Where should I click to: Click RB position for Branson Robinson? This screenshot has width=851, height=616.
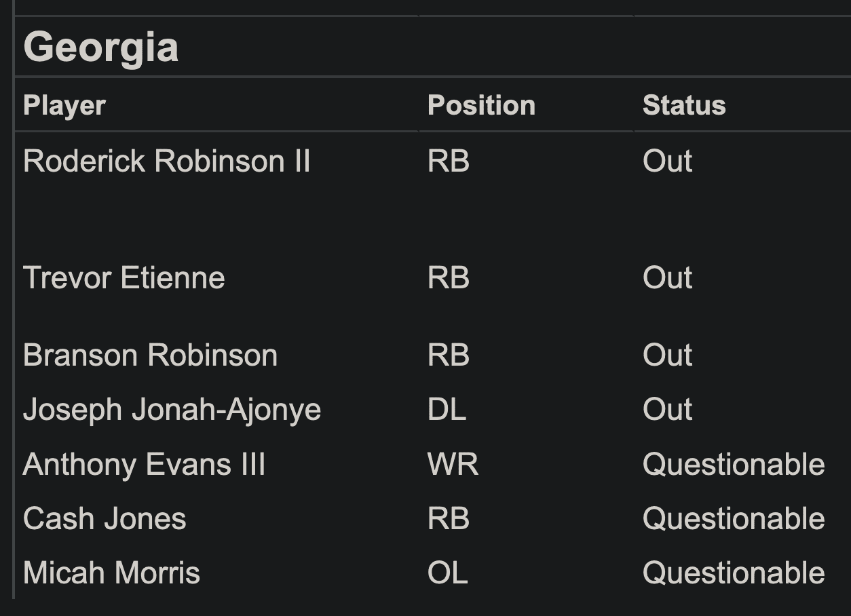click(x=448, y=355)
